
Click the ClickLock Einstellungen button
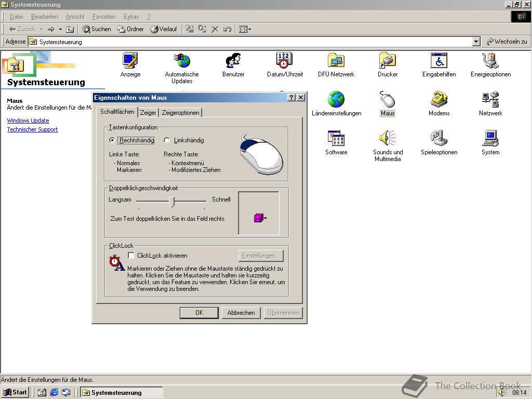point(261,256)
